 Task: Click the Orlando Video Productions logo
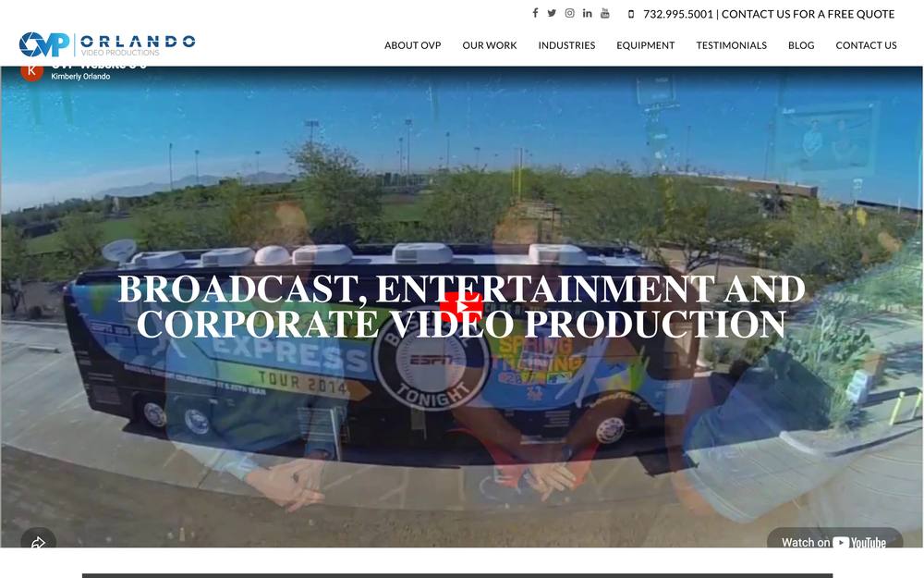tap(107, 44)
